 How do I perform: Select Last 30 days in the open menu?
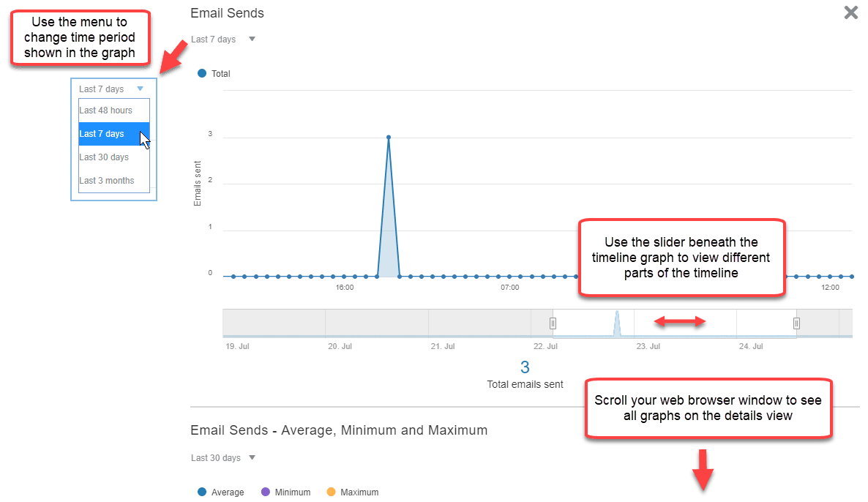click(x=104, y=157)
